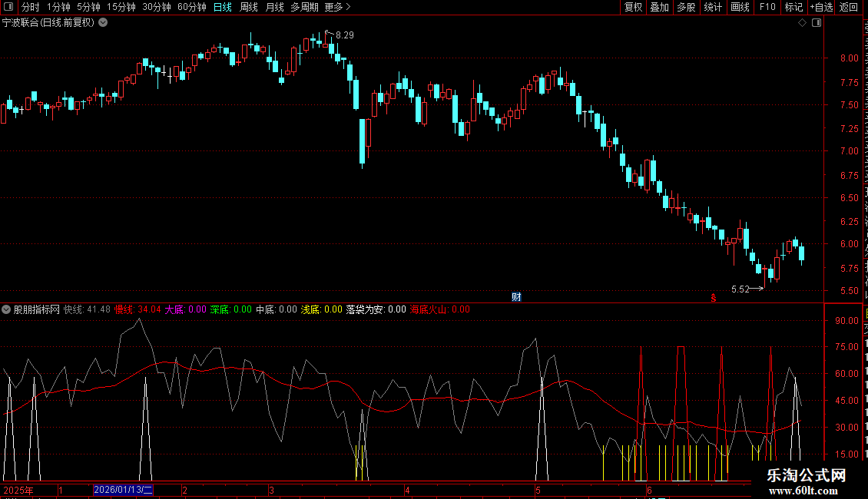Screen dimensions: 868x499
Task: Click the 快线: 41.48 indicator value
Action: coord(87,310)
